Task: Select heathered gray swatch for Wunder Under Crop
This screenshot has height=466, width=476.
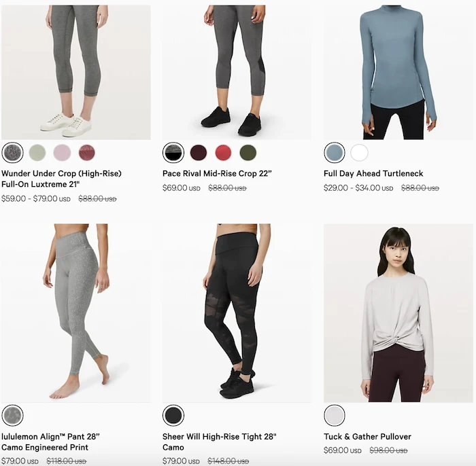Action: [x=12, y=153]
